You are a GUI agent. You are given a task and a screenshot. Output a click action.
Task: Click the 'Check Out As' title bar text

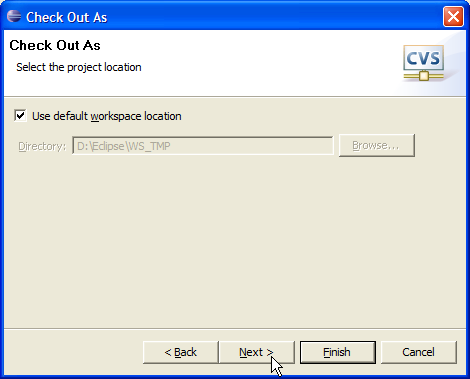point(67,17)
